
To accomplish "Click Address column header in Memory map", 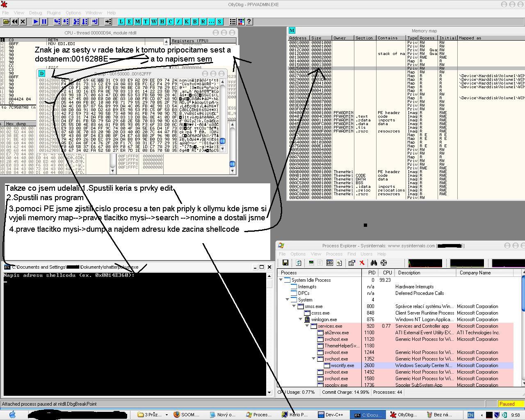I will point(299,38).
